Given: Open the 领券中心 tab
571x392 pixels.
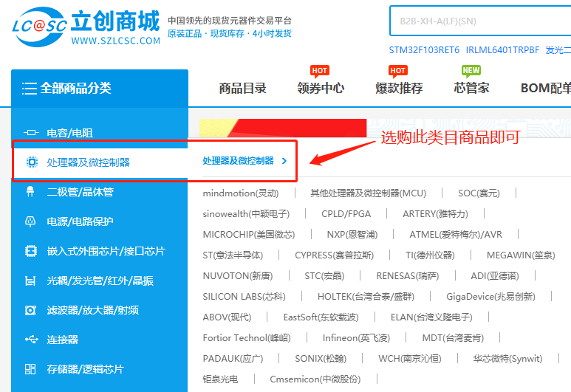Looking at the screenshot, I should (x=321, y=89).
